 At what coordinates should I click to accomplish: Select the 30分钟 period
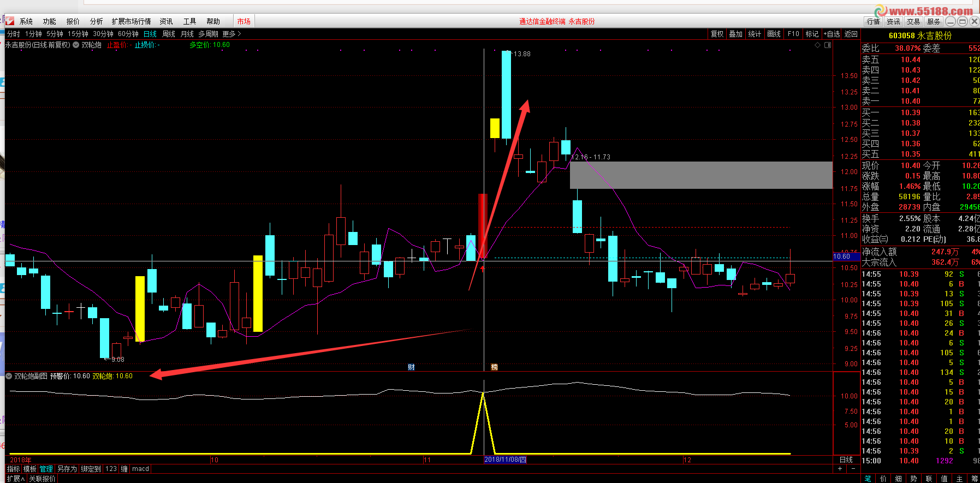coord(103,34)
